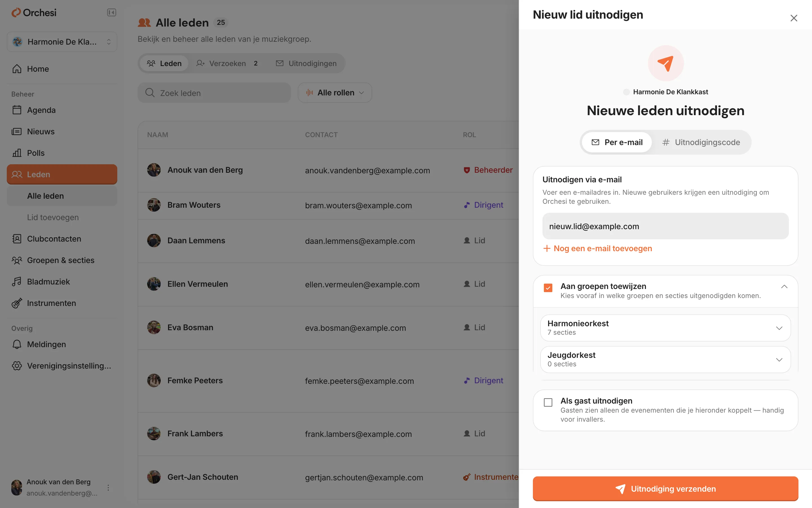Click the NAAM column header
This screenshot has width=812, height=508.
157,135
